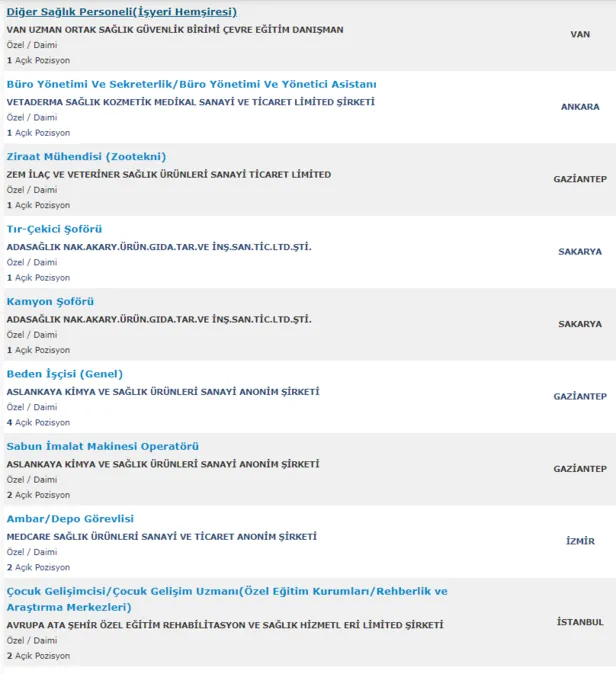Screen dimensions: 616x674
Task: Click AVRUPA ATA ŞEHİR ÖZEL EĞİTİM company name
Action: click(x=224, y=625)
